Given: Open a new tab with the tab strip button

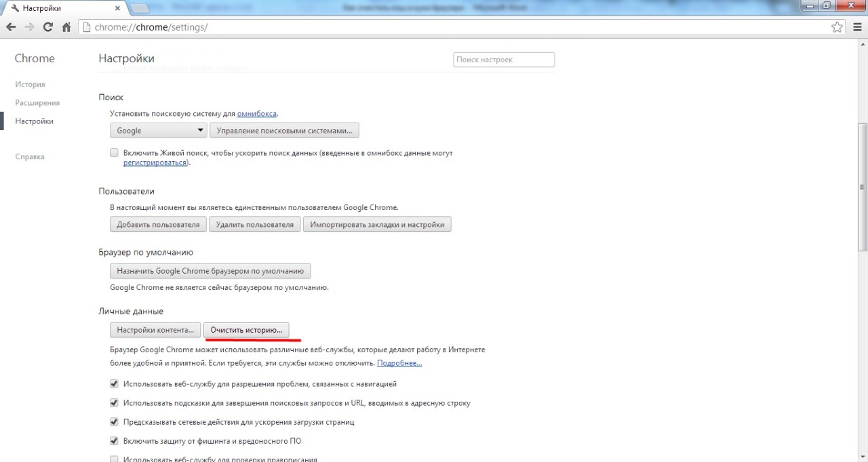Looking at the screenshot, I should point(139,8).
